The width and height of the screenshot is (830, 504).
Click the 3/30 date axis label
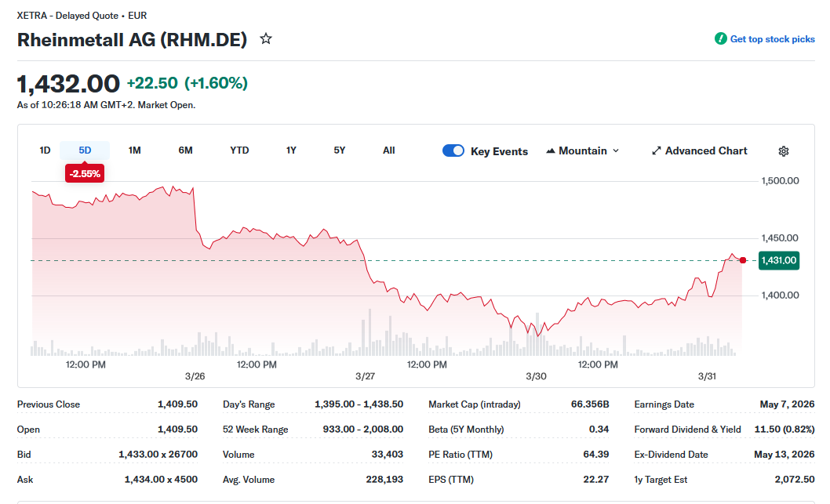[537, 376]
